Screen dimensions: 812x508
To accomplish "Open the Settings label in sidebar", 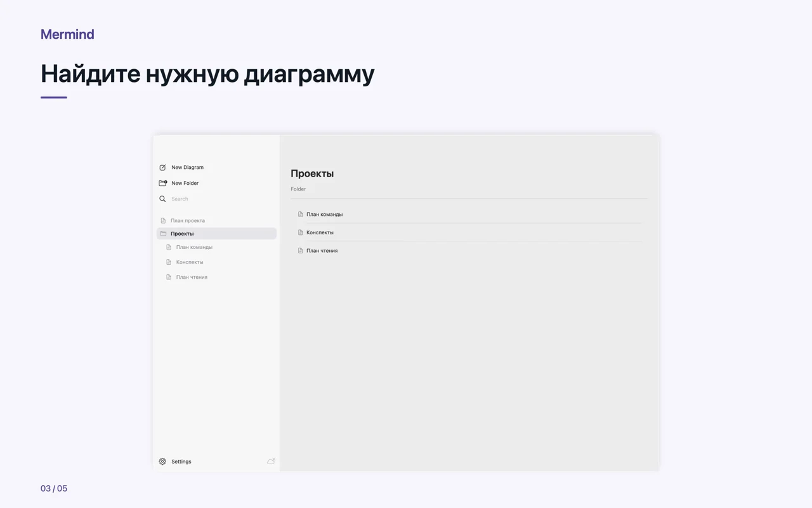I will [x=181, y=462].
